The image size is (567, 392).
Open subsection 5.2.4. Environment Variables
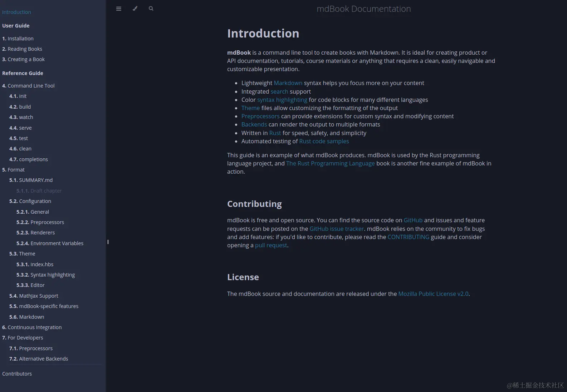pyautogui.click(x=50, y=243)
